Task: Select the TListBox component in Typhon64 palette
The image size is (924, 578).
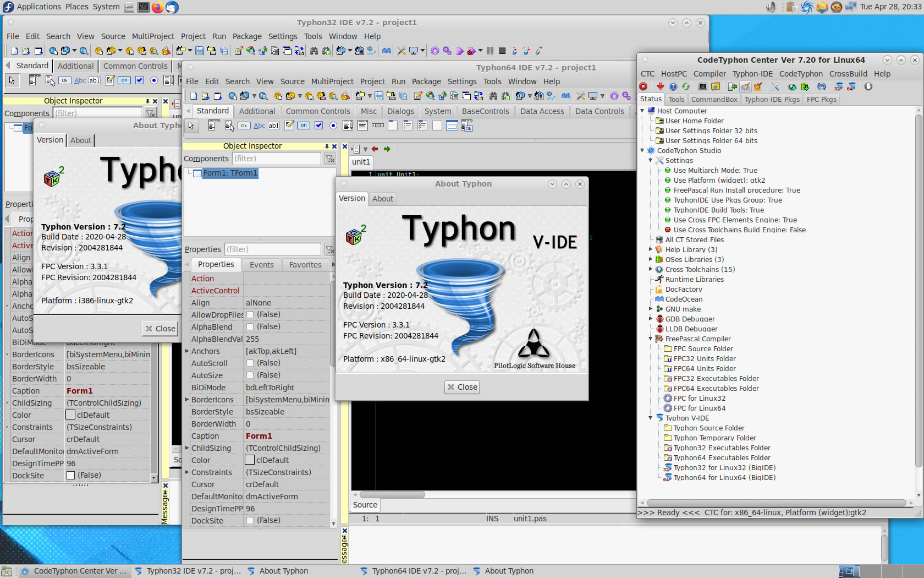Action: click(x=348, y=126)
